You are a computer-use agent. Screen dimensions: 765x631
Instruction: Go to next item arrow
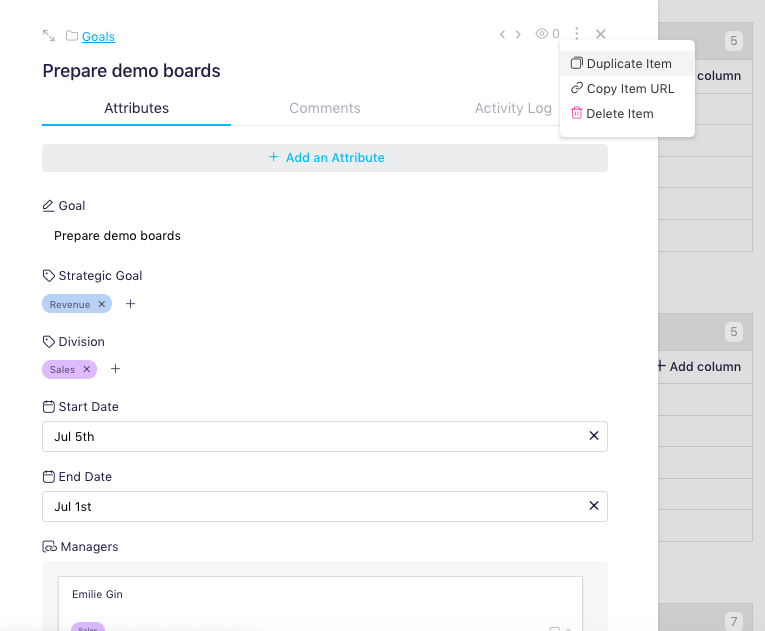click(x=518, y=34)
